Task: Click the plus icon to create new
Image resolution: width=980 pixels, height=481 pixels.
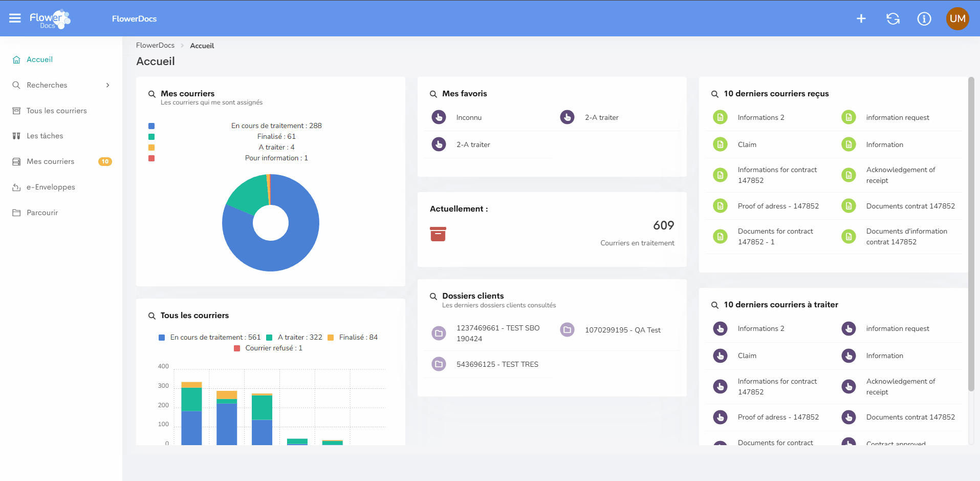Action: pos(861,19)
